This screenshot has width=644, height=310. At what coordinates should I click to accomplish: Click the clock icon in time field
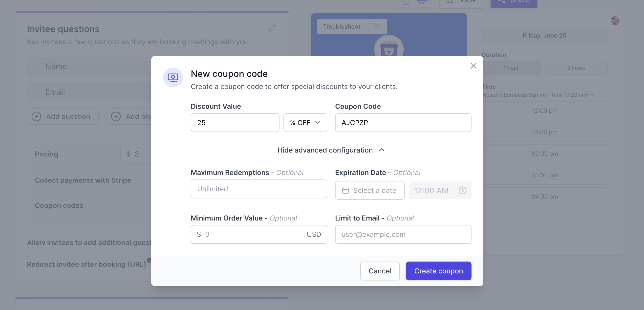(x=463, y=190)
